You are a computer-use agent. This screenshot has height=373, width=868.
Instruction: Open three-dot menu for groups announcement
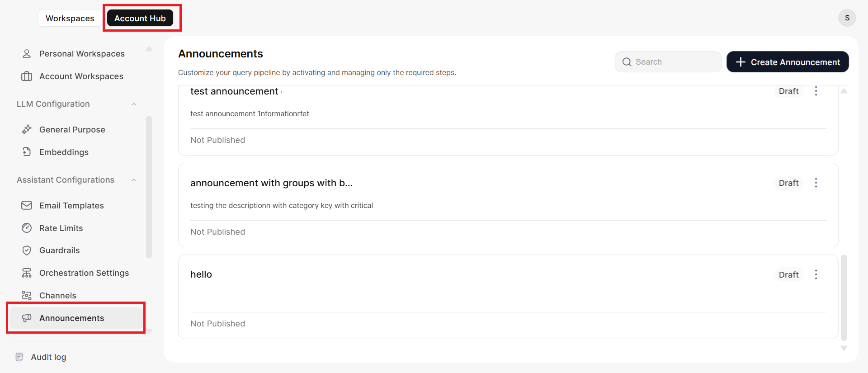click(x=816, y=183)
